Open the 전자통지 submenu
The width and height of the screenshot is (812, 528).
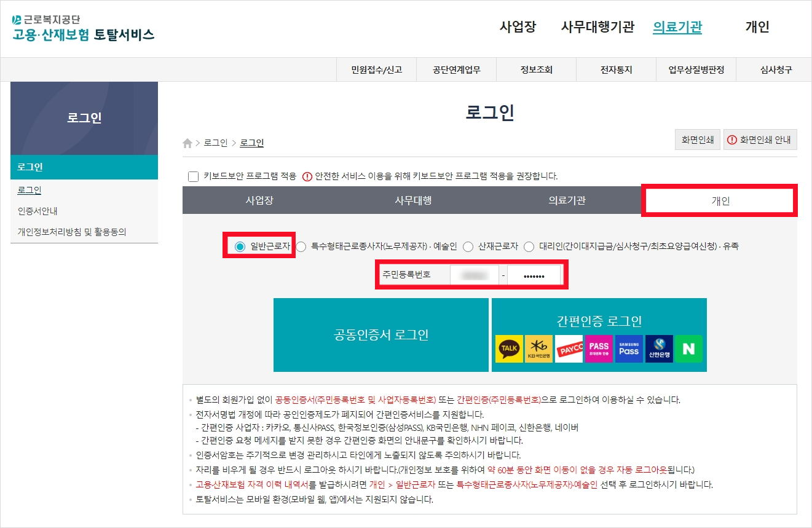pos(616,69)
